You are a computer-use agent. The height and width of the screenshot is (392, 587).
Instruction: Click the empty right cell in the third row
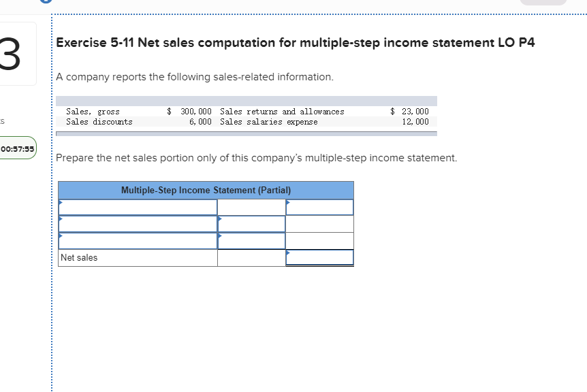tap(319, 240)
